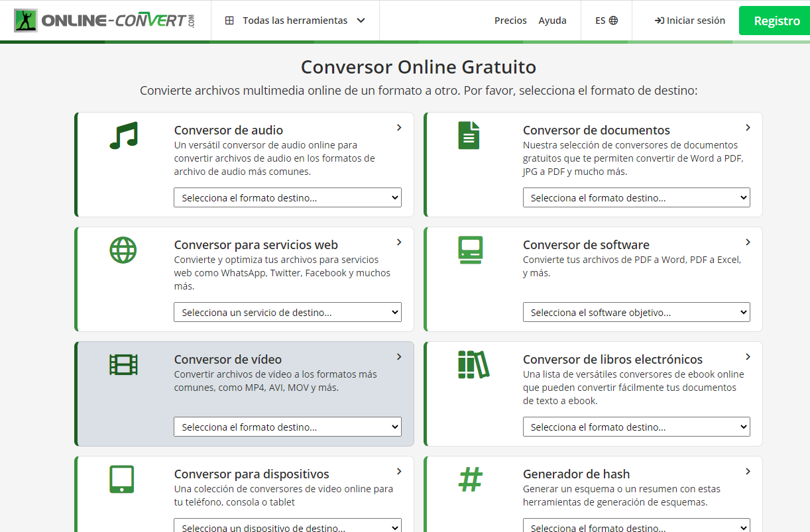810x532 pixels.
Task: Open the Precios page
Action: [510, 21]
